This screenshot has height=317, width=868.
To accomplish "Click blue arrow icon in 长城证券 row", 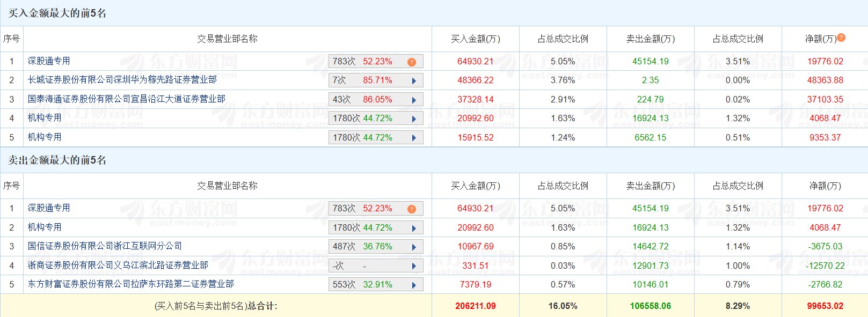I will 414,81.
